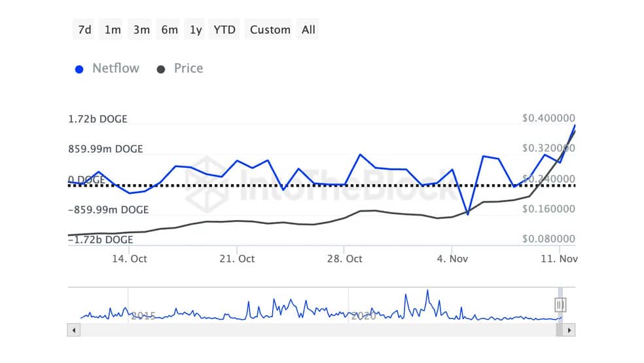The image size is (644, 363).
Task: Select the 7d time range
Action: click(x=84, y=29)
